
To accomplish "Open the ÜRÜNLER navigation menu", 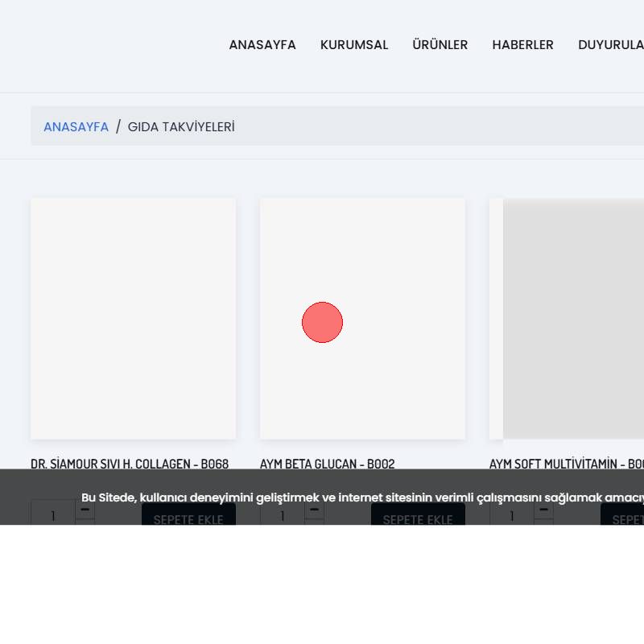I will click(440, 45).
